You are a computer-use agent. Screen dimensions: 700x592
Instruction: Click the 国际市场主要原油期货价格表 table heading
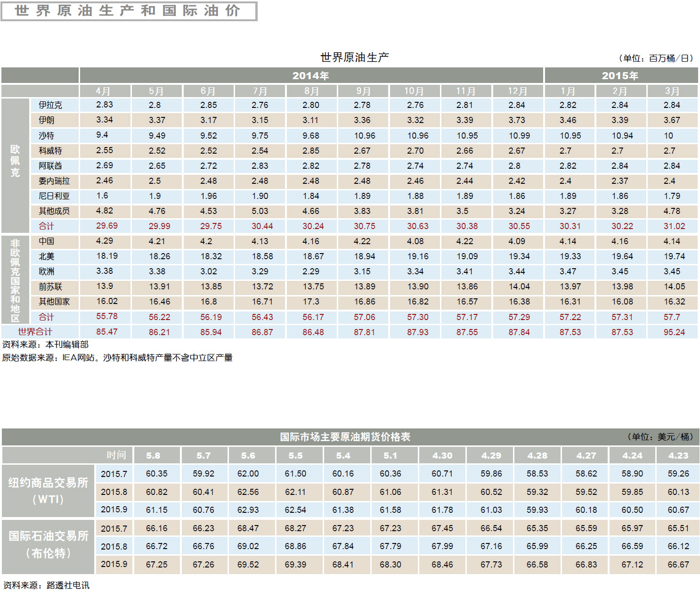click(x=345, y=437)
